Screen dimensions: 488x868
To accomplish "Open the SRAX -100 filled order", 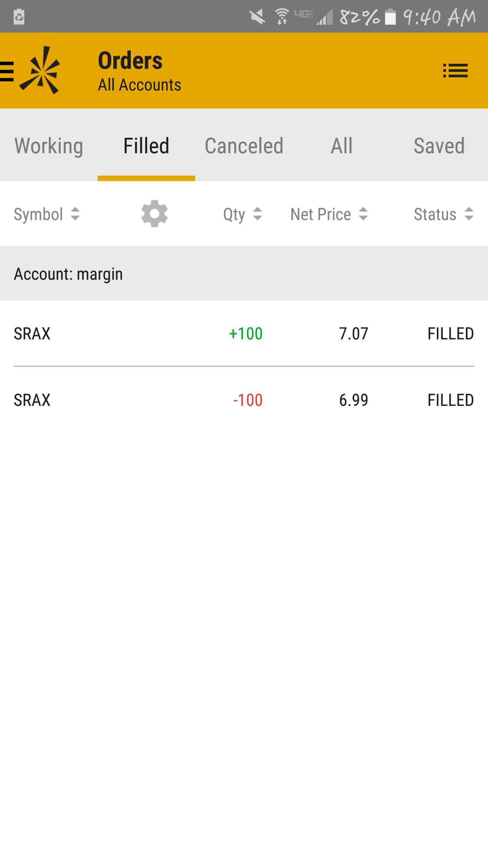I will [244, 400].
